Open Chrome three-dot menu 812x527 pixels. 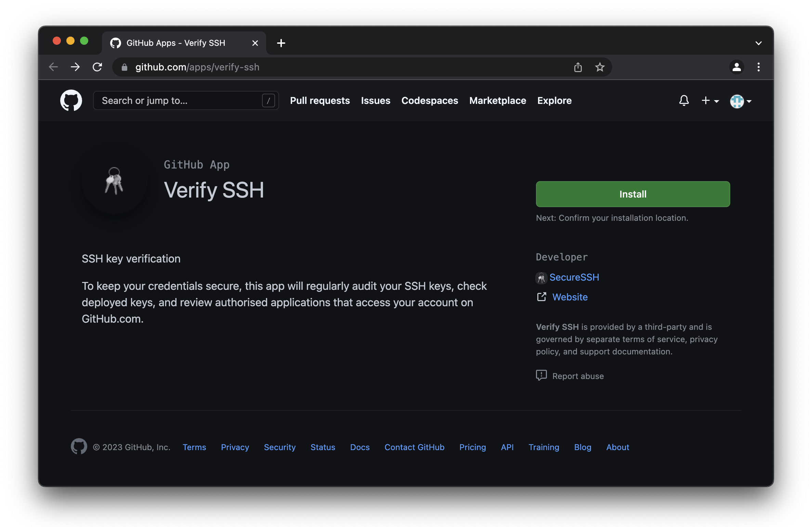coord(758,67)
